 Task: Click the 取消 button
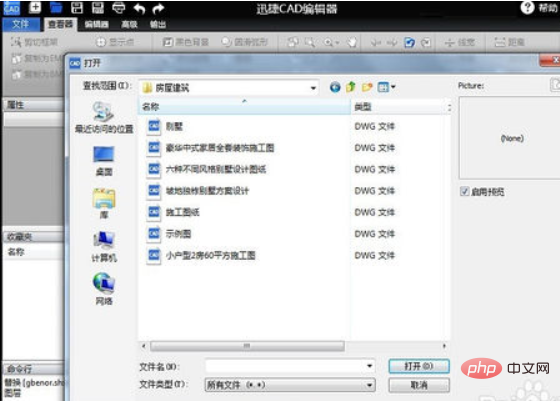[419, 385]
